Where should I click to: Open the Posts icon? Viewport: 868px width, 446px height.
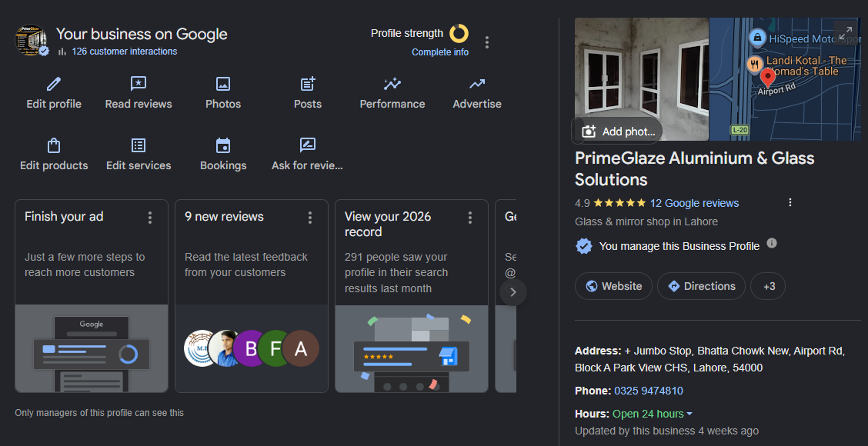tap(308, 84)
